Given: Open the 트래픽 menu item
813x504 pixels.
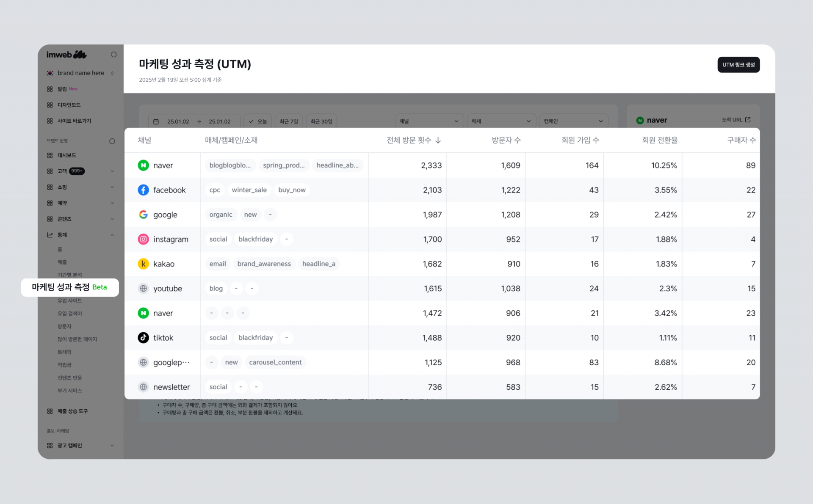Looking at the screenshot, I should point(64,352).
